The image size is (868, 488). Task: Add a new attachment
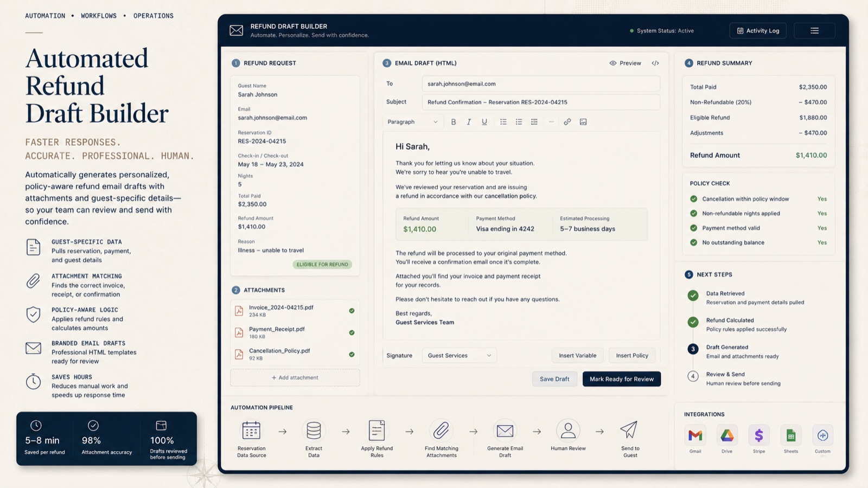[x=295, y=377]
